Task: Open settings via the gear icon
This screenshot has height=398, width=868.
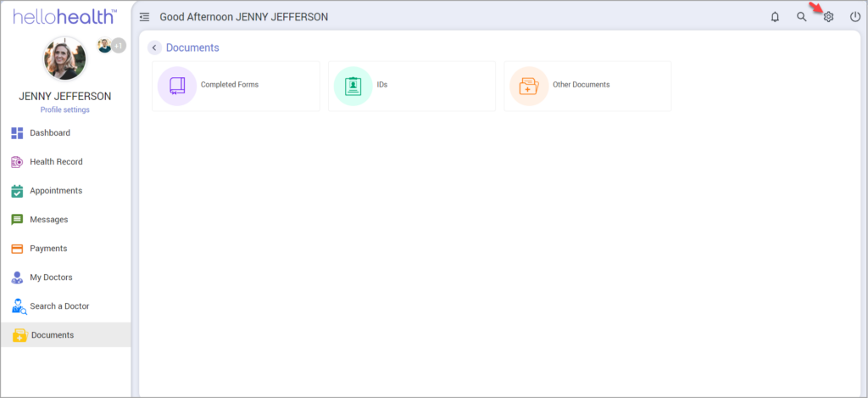Action: pyautogui.click(x=829, y=17)
